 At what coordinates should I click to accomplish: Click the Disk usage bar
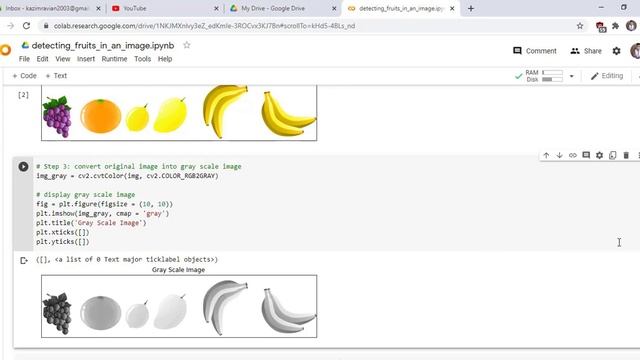[553, 79]
